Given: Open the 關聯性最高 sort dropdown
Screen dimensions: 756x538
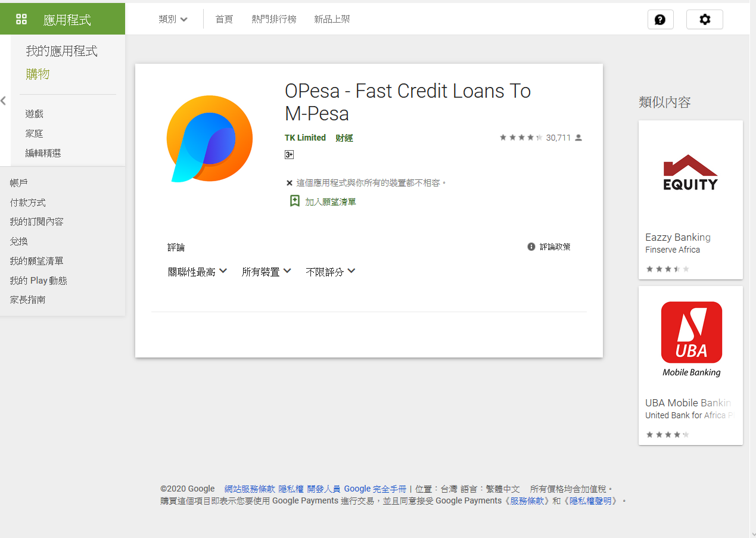Looking at the screenshot, I should [x=197, y=272].
